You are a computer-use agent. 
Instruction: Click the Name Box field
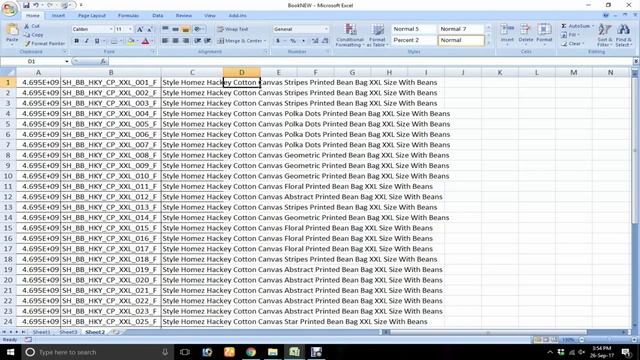click(32, 61)
